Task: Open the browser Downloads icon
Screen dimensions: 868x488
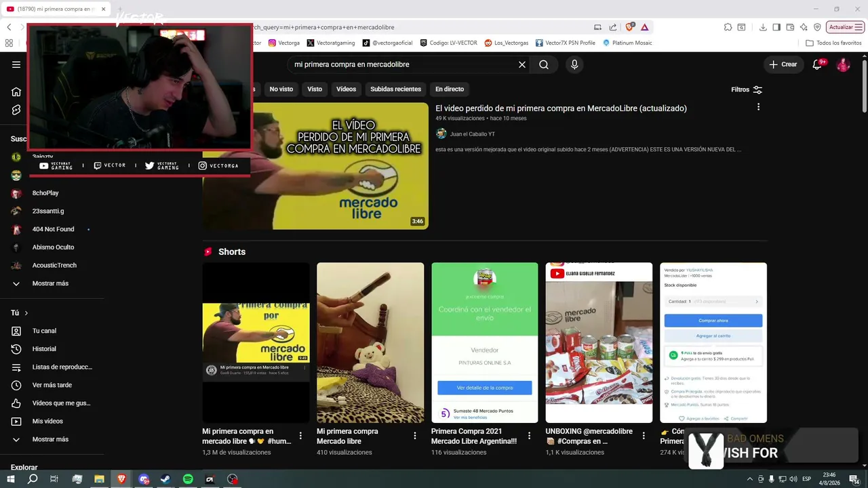Action: (x=763, y=27)
